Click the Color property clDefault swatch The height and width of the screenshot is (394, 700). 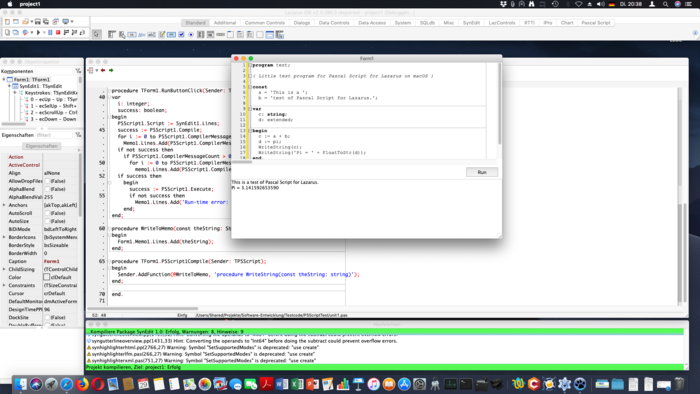(x=46, y=277)
